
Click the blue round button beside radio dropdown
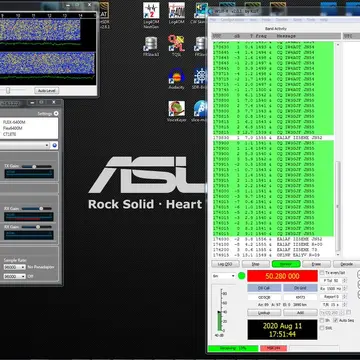click(55, 145)
